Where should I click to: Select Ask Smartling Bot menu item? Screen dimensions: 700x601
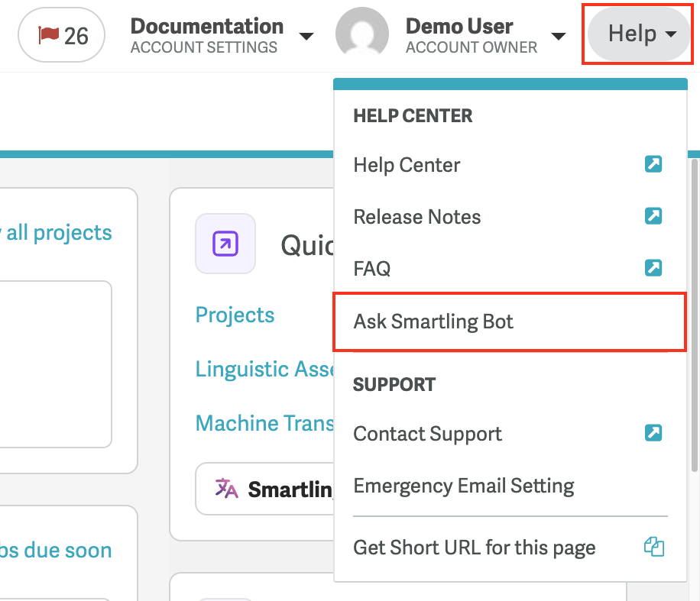pyautogui.click(x=433, y=322)
